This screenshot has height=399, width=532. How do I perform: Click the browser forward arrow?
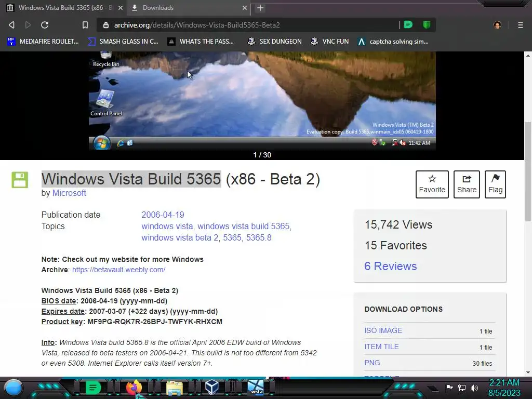28,25
